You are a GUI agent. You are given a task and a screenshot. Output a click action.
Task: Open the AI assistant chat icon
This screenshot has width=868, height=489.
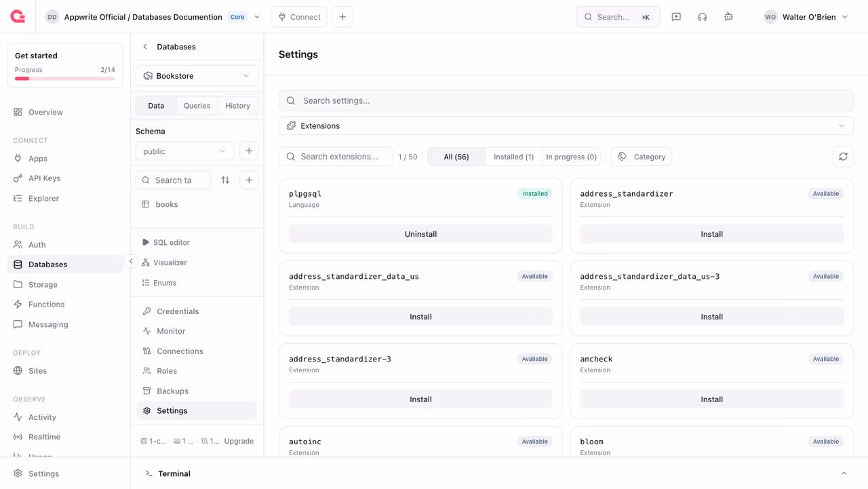728,17
